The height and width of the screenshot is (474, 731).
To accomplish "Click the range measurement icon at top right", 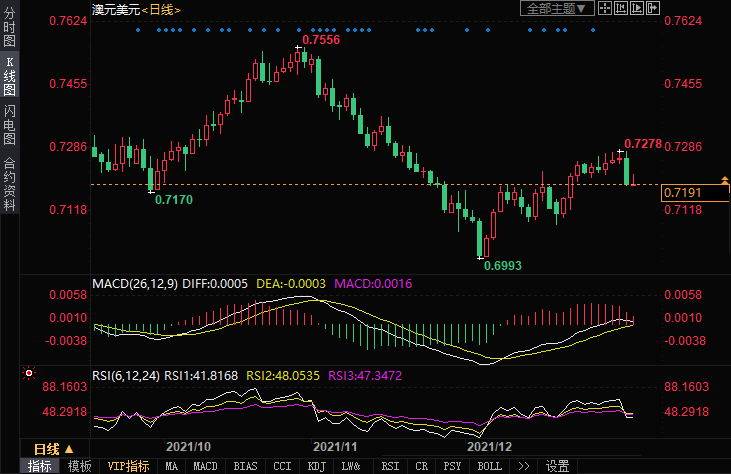I will pyautogui.click(x=620, y=9).
